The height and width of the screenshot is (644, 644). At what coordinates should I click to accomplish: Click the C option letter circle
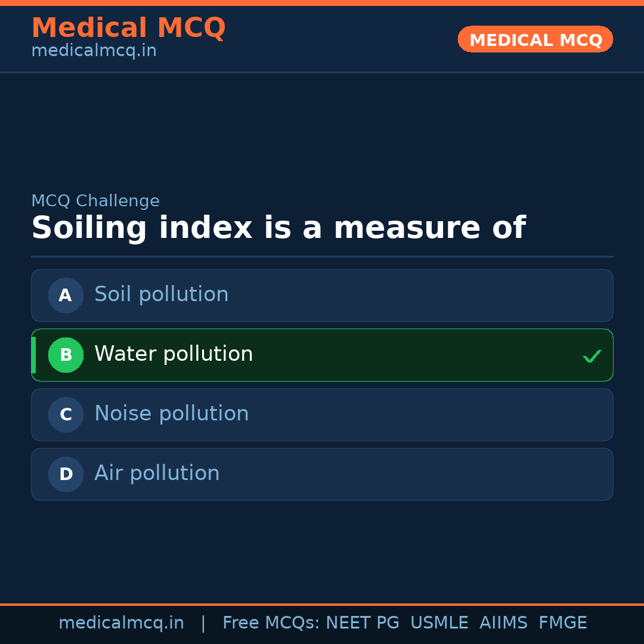66,414
